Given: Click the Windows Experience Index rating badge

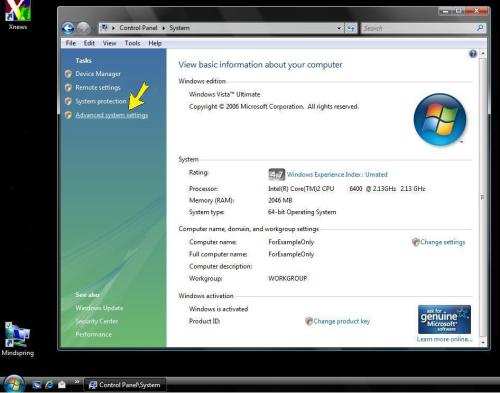Looking at the screenshot, I should point(277,174).
